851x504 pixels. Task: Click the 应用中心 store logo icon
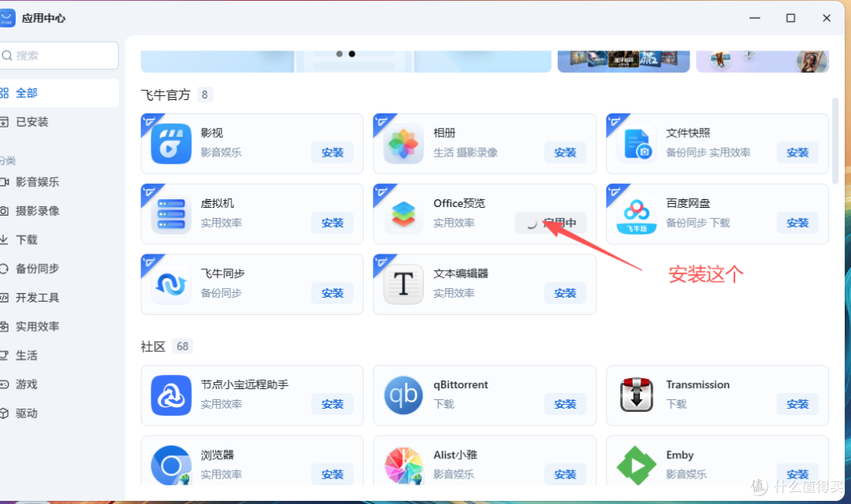pos(7,18)
